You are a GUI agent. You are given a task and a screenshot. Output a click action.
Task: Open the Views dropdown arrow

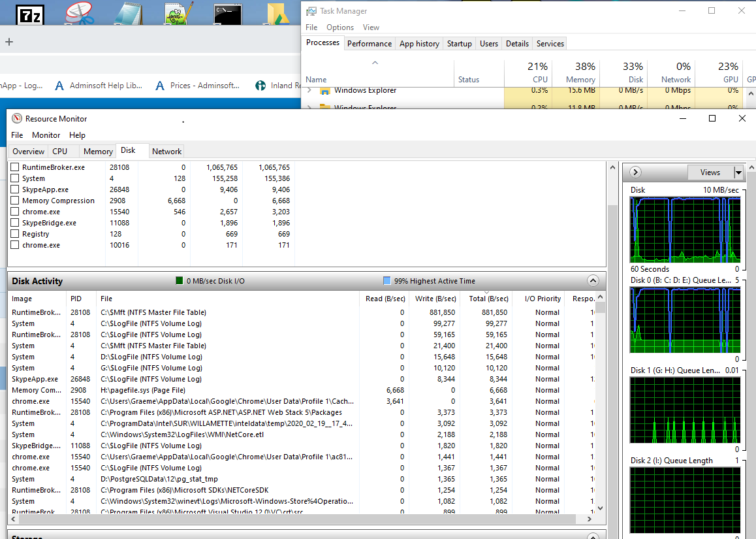(738, 172)
